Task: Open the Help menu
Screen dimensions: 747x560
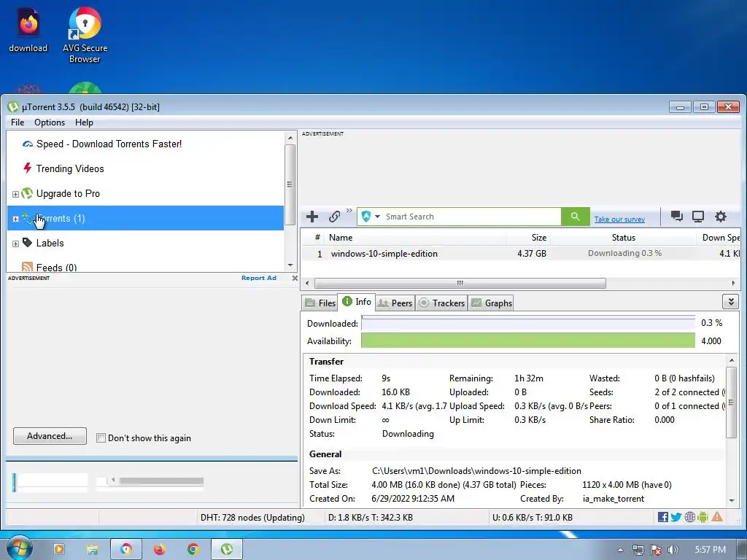Action: click(x=85, y=122)
